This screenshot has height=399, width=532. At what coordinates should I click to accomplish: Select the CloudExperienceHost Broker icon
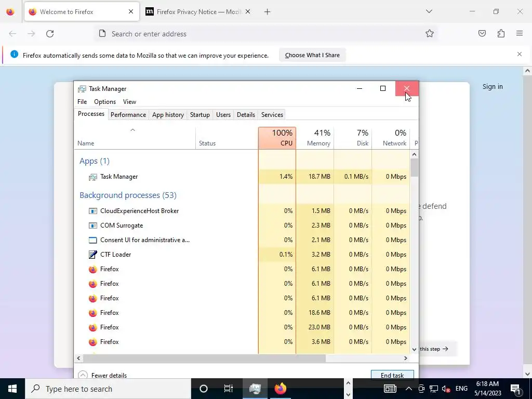(x=92, y=211)
